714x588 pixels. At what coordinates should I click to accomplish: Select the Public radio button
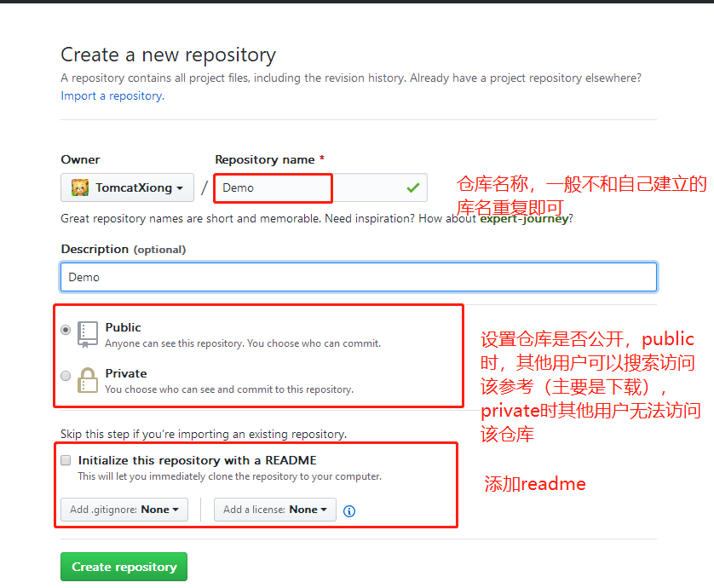point(66,330)
